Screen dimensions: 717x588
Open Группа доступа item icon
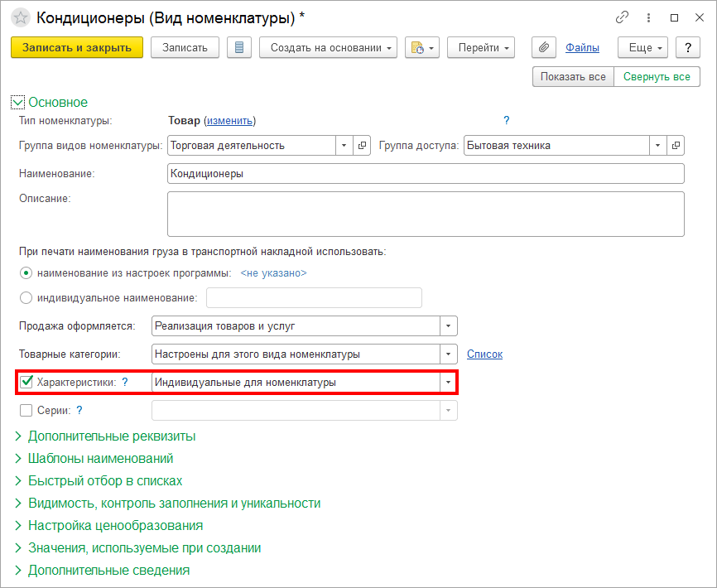pos(676,146)
